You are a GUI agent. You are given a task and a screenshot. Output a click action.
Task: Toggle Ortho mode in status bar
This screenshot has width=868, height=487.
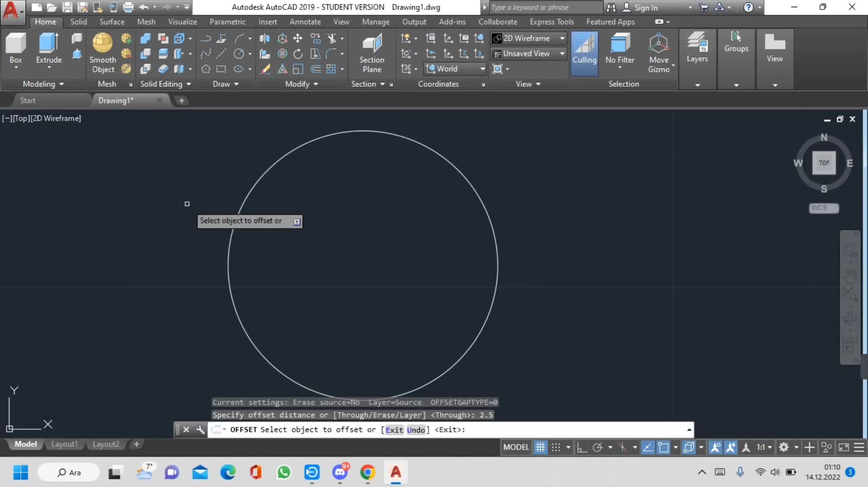pos(582,447)
